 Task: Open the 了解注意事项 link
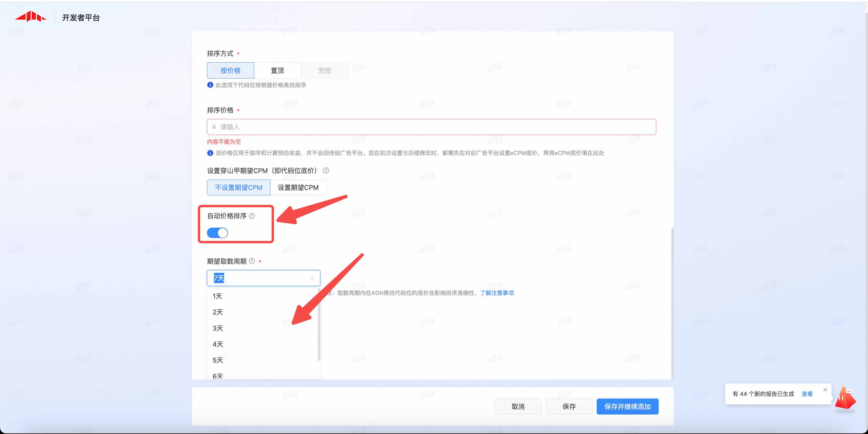[497, 293]
